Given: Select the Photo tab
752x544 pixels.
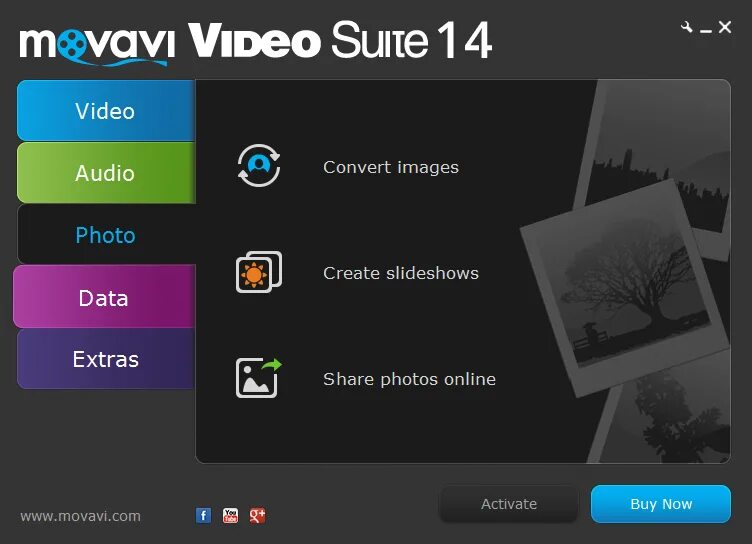Looking at the screenshot, I should [x=106, y=235].
